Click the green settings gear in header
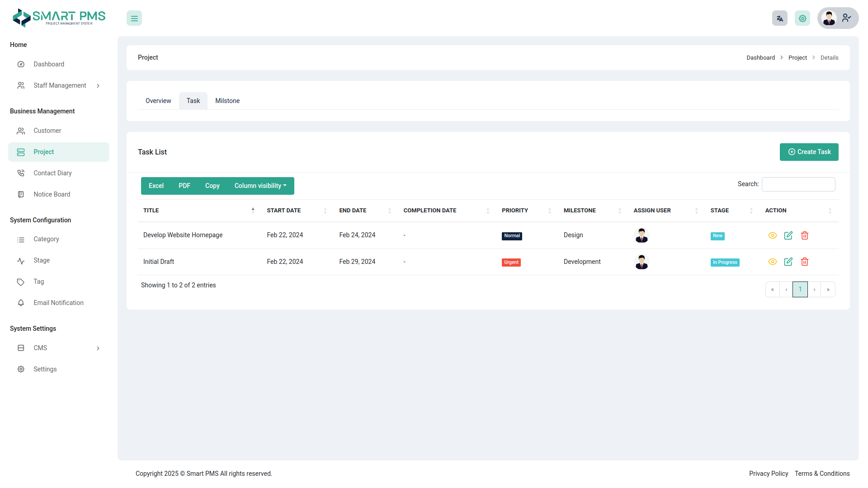This screenshot has height=488, width=868. (x=802, y=19)
